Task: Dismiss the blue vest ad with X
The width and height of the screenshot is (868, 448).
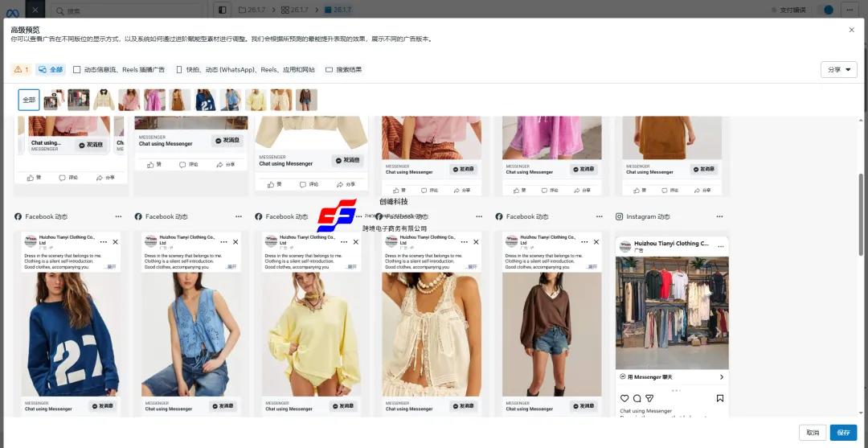Action: coord(235,242)
